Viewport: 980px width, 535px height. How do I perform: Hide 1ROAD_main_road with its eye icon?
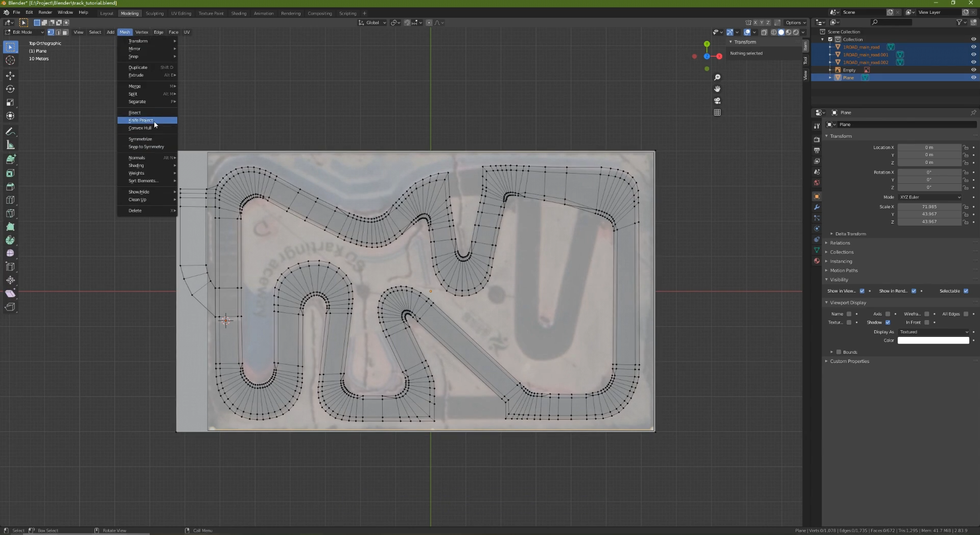point(973,47)
